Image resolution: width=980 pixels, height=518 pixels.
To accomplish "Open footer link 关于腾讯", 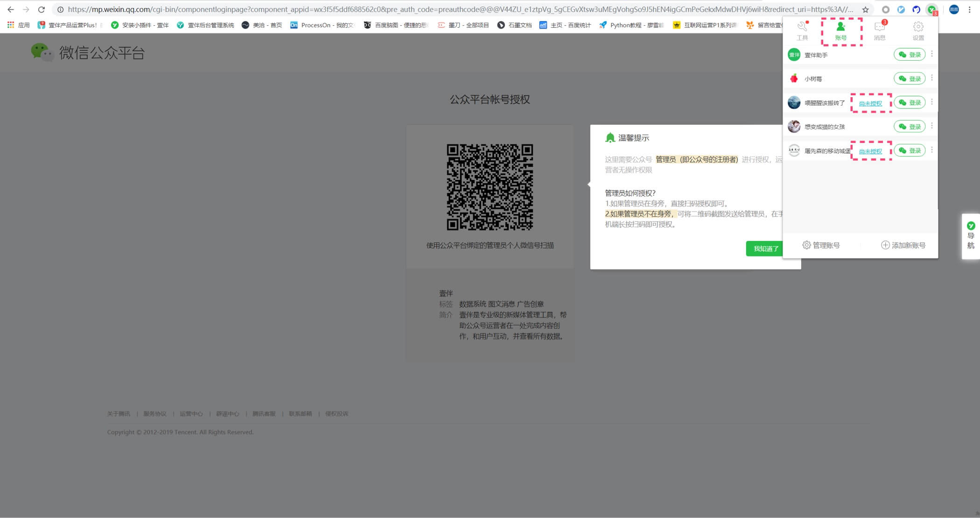I will (x=119, y=414).
